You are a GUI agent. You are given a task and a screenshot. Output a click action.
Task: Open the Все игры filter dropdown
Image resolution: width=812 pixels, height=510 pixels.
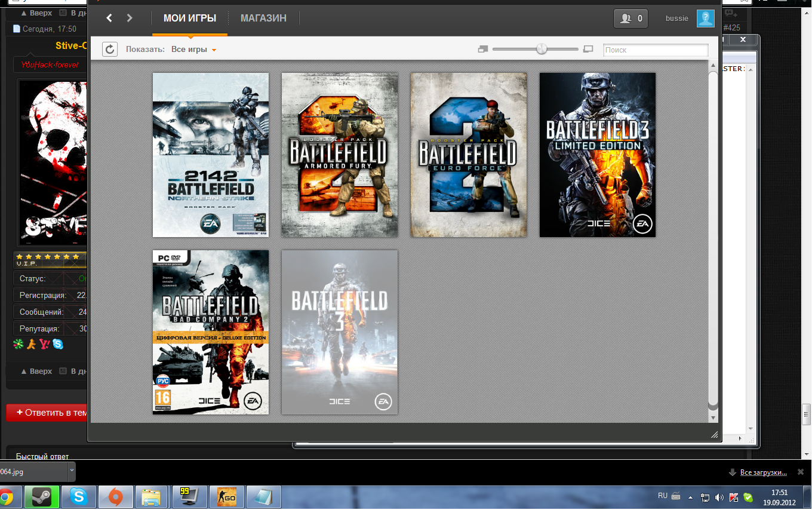(x=193, y=50)
